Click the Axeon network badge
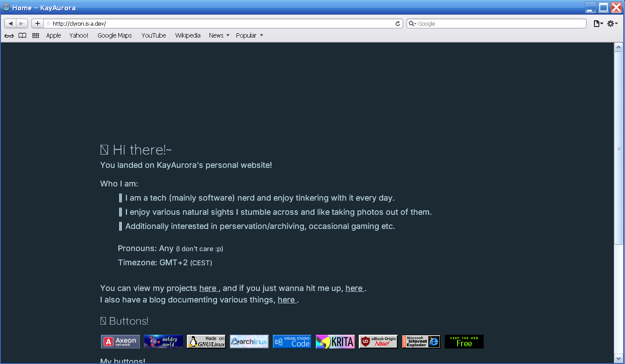The width and height of the screenshot is (625, 364). [120, 341]
